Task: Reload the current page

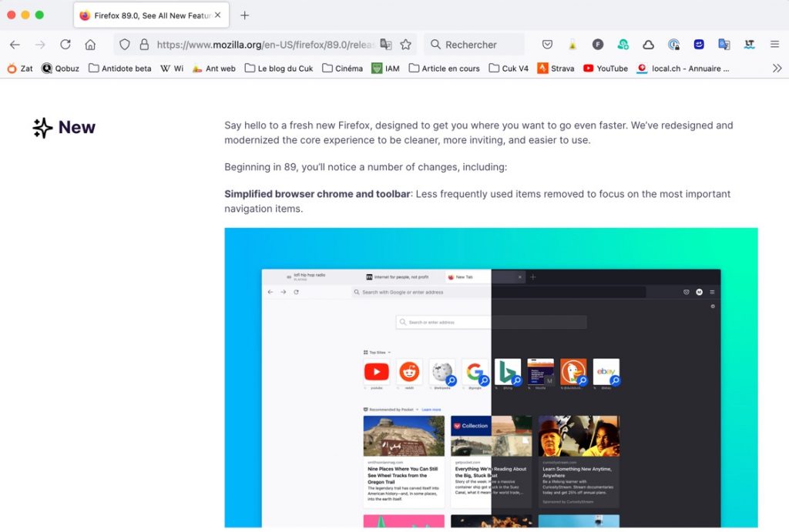Action: click(65, 45)
